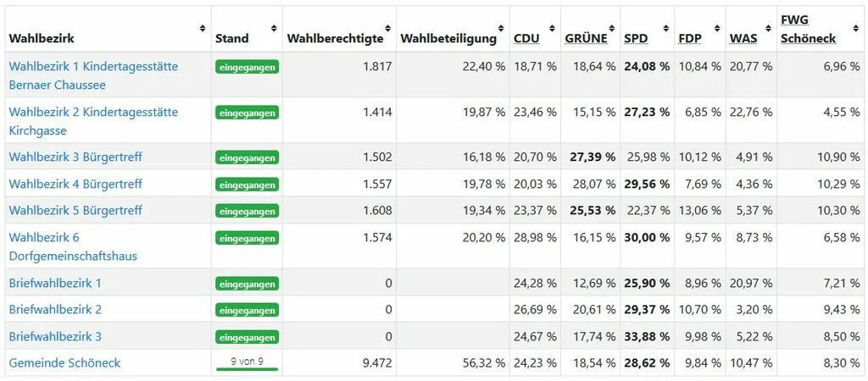Toggle Wahlbeteiligung column sort arrows
Image resolution: width=868 pixels, height=381 pixels.
point(500,28)
